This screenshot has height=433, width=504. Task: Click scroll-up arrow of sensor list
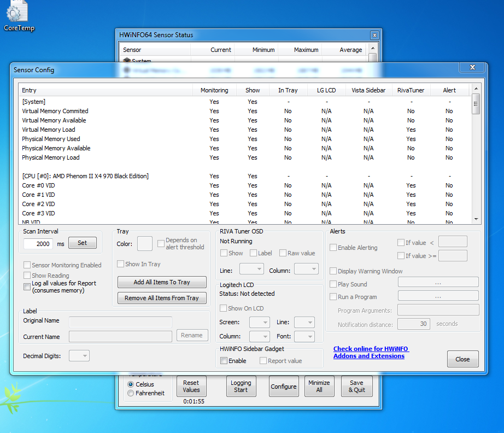pyautogui.click(x=476, y=89)
